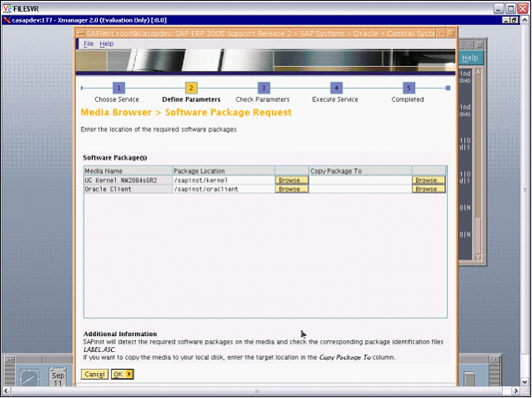Viewport: 532px width, 398px height.
Task: Click step 5 Completed icon
Action: 408,87
